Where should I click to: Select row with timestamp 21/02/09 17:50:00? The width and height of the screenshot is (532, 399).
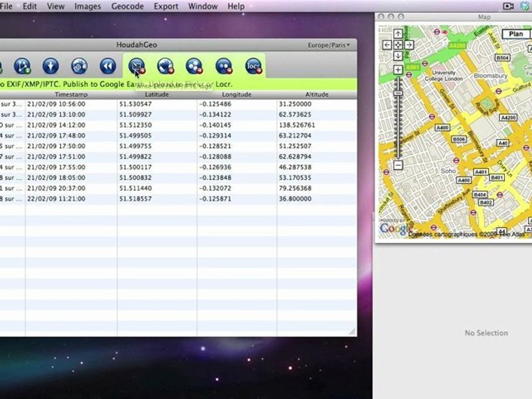coord(178,146)
